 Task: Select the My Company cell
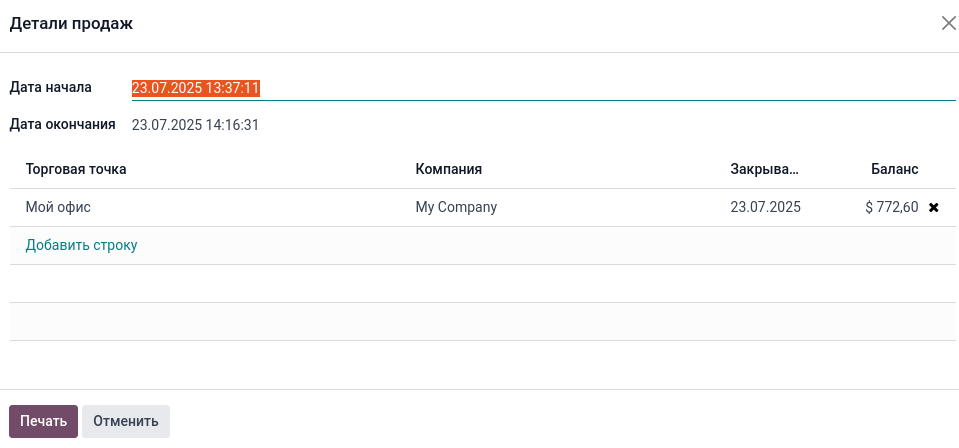pyautogui.click(x=456, y=208)
